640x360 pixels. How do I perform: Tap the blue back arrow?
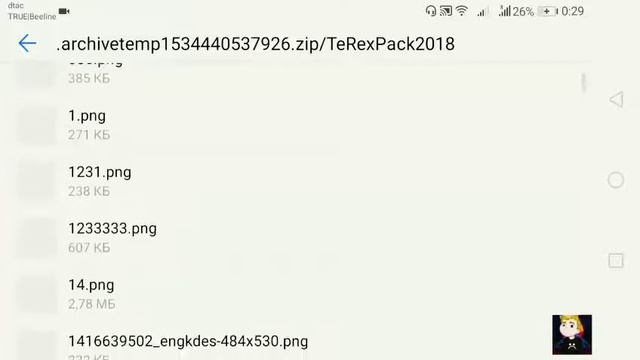coord(27,43)
